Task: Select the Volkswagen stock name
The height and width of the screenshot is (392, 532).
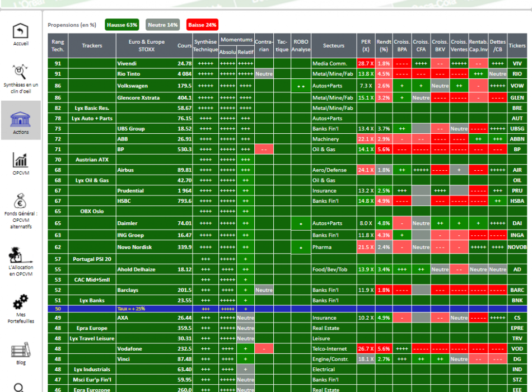Action: tap(132, 86)
